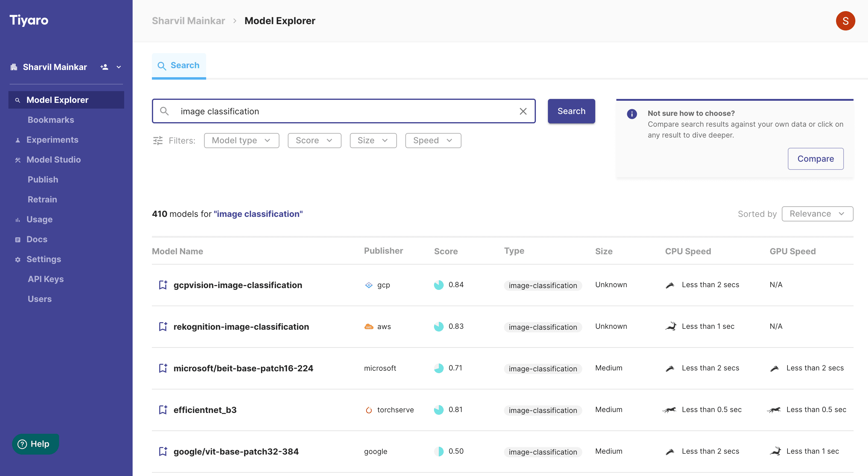Open rekognition-image-classification model

[x=241, y=327]
